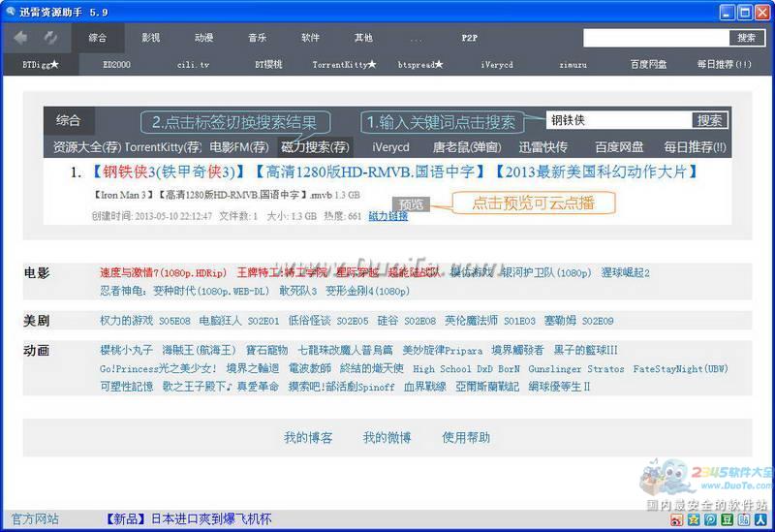Open 忍者神龟:变种时代(1080p.WEB-DL) link
775x532 pixels.
pos(185,291)
